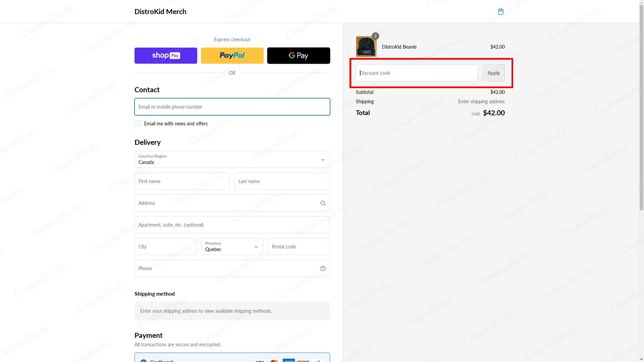Image resolution: width=644 pixels, height=362 pixels.
Task: Click the Email or mobile phone field
Action: (x=232, y=107)
